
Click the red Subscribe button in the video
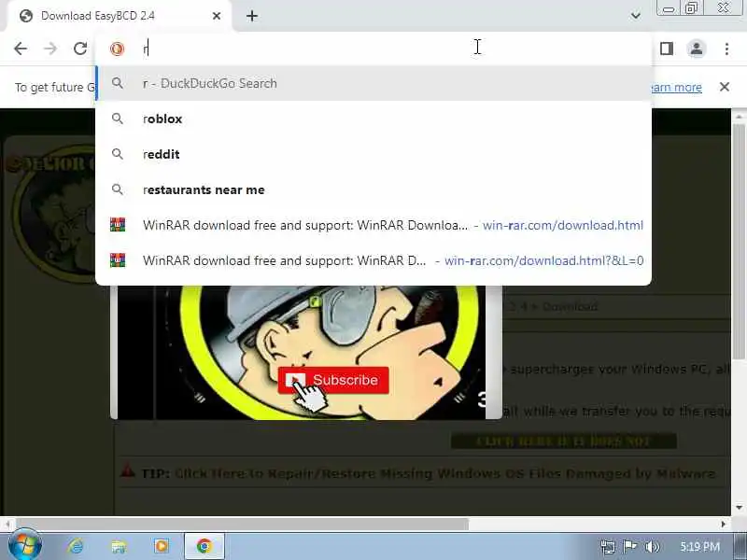click(333, 380)
